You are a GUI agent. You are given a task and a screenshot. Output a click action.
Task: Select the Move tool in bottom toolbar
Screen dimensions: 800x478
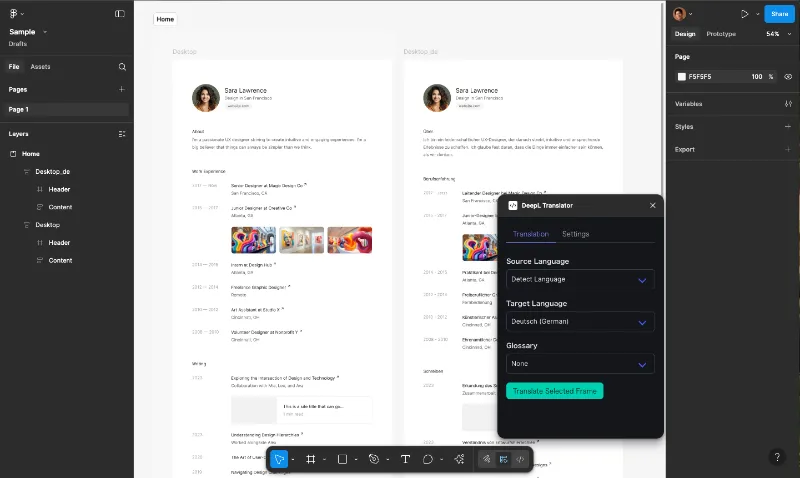click(x=279, y=459)
